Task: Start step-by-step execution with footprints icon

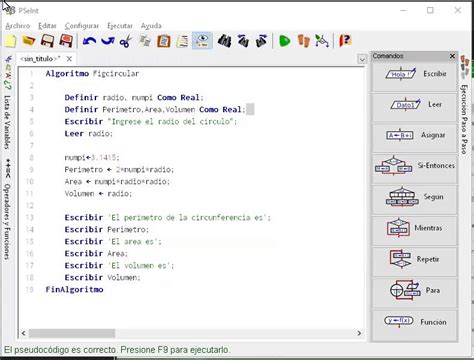Action: [303, 41]
